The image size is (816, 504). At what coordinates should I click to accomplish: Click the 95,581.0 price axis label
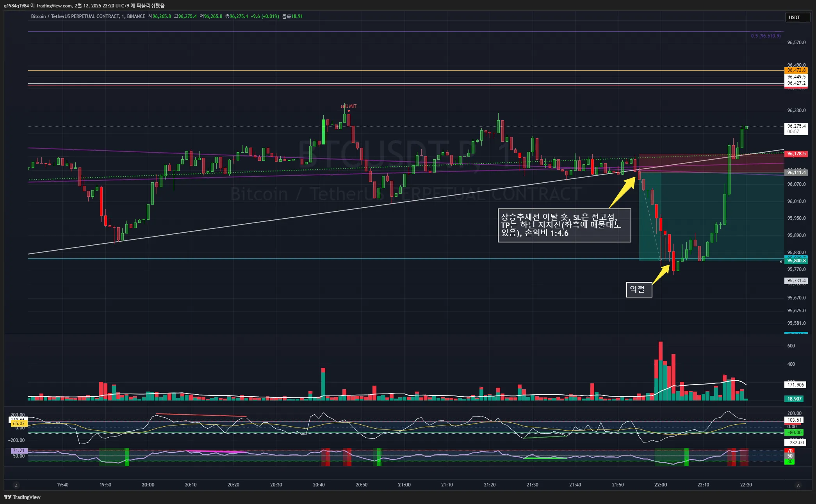[796, 323]
